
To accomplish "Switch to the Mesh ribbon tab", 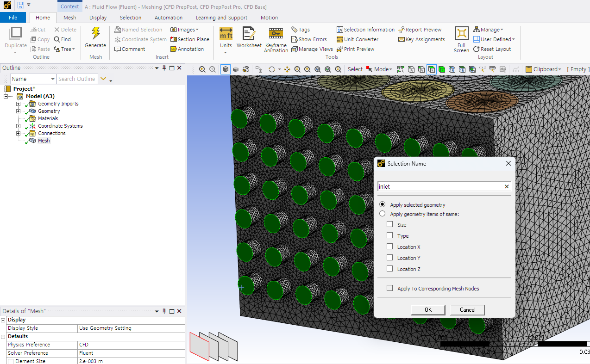I will 70,18.
